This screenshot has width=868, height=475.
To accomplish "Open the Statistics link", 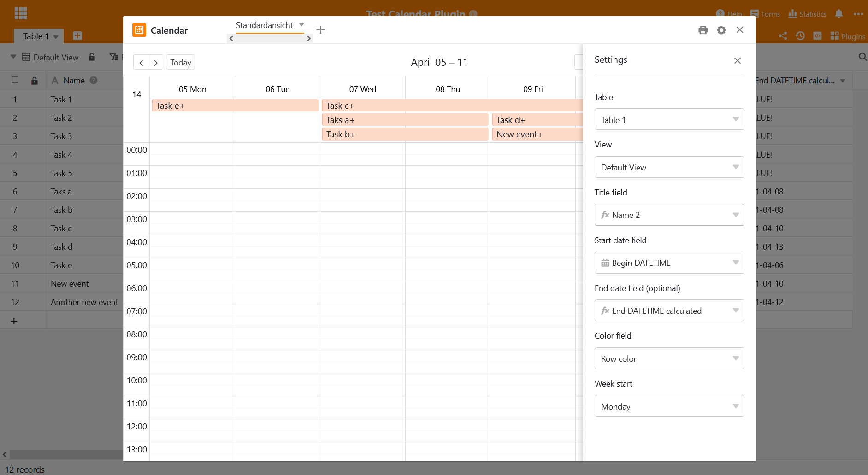I will [x=808, y=14].
